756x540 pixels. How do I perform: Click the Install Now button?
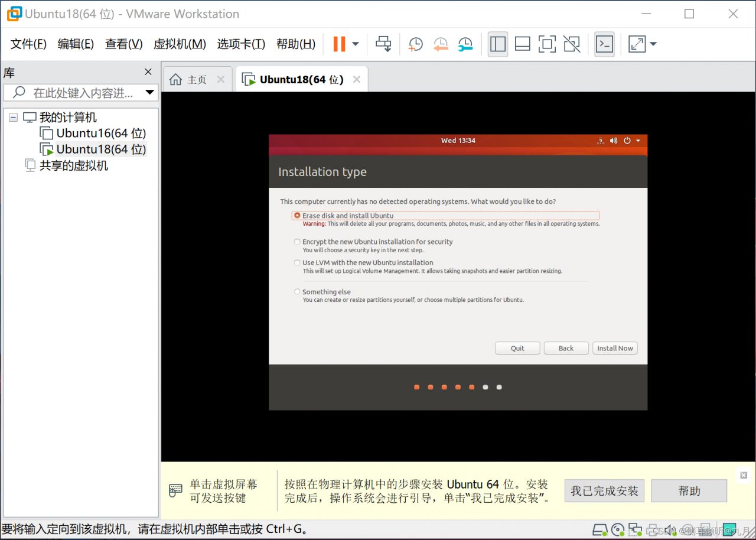615,348
